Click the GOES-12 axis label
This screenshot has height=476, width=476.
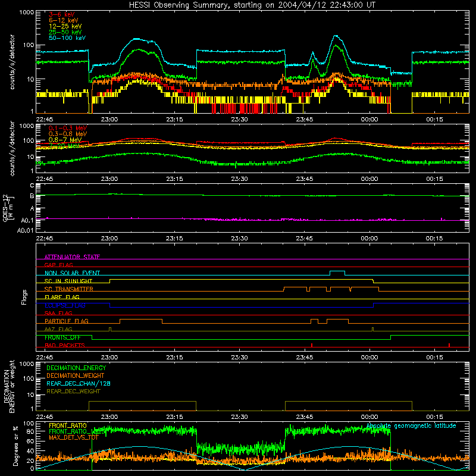coord(6,208)
